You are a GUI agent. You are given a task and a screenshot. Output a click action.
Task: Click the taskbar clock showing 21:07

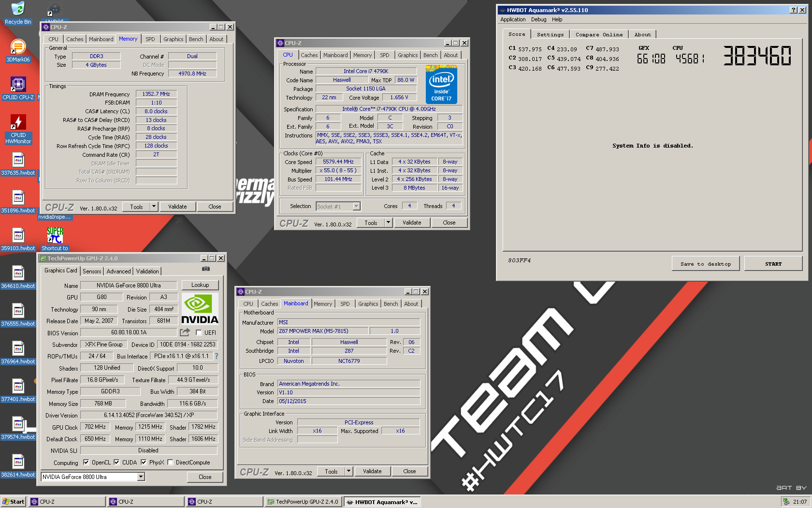pyautogui.click(x=799, y=502)
